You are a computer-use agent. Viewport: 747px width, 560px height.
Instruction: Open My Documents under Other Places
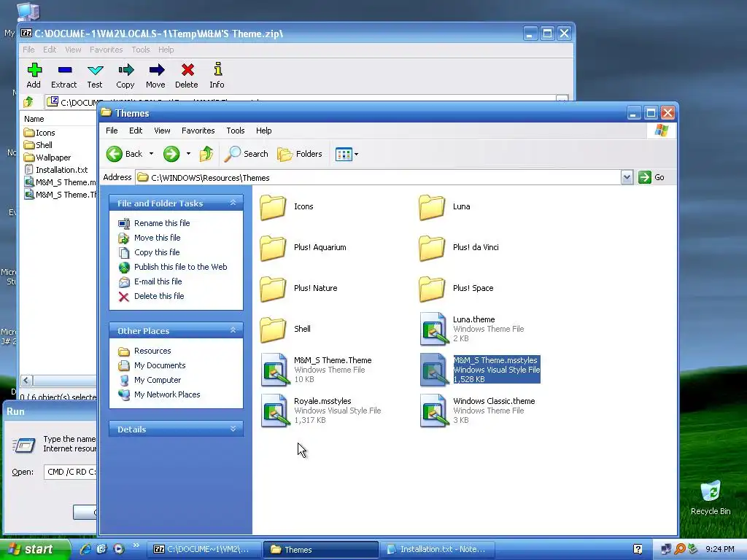point(160,366)
